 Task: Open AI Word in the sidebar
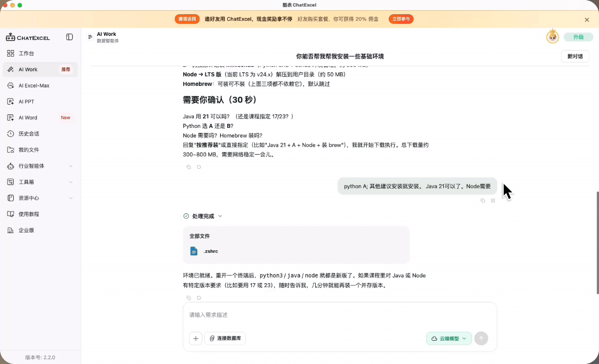pyautogui.click(x=40, y=117)
